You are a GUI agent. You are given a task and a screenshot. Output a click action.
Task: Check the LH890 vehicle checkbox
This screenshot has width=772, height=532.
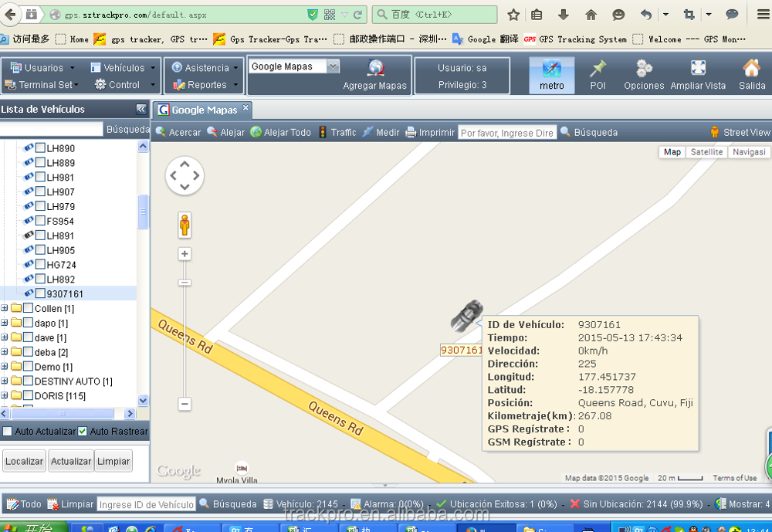tap(40, 147)
